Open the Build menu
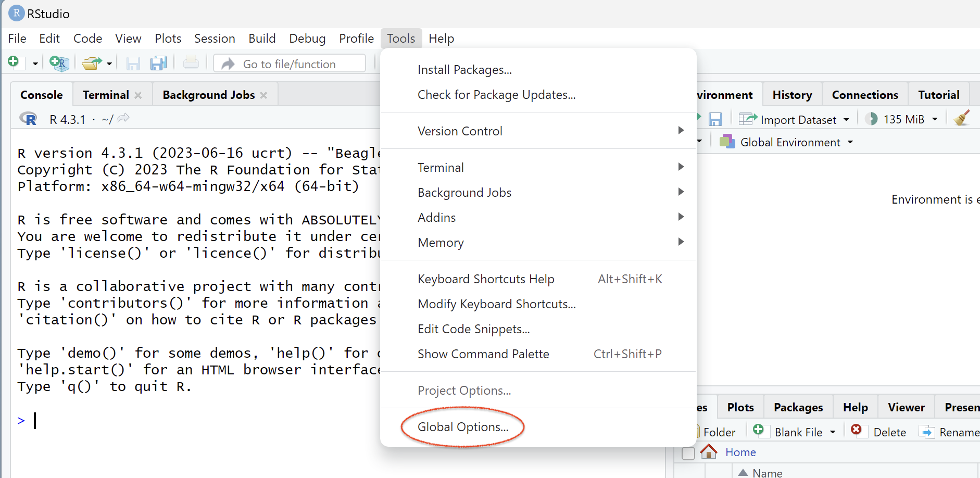The image size is (980, 478). click(x=262, y=39)
